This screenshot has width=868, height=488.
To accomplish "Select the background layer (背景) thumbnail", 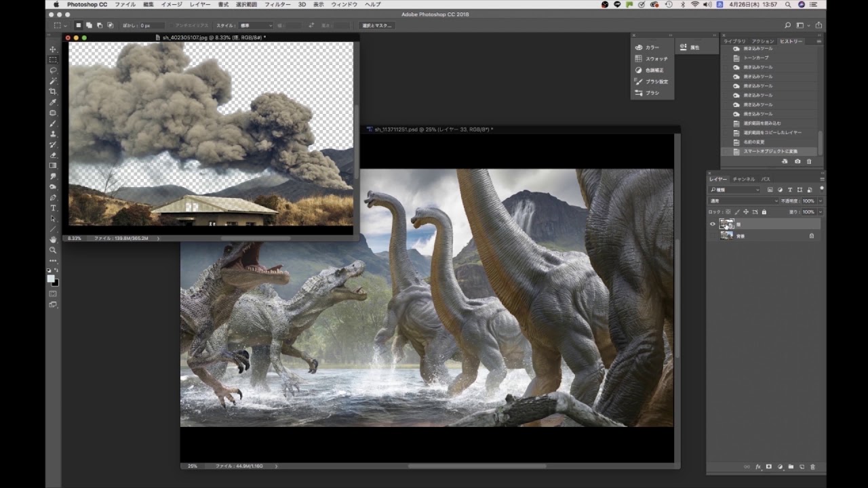I will point(726,235).
